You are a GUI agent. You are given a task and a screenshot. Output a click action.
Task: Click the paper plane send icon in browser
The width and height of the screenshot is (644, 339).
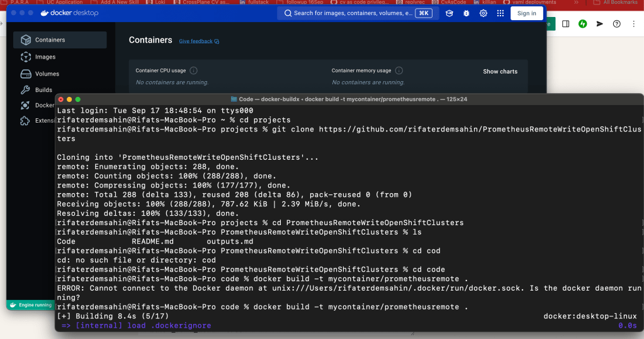pyautogui.click(x=600, y=24)
